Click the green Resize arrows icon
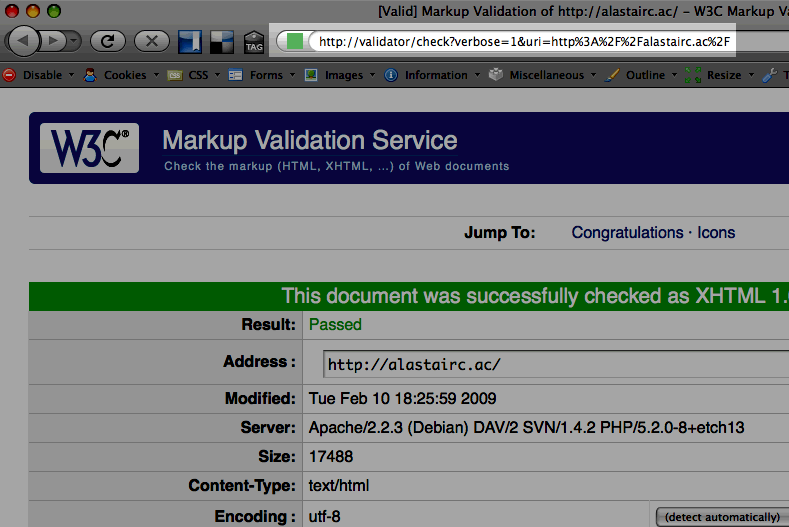This screenshot has width=789, height=527. click(693, 75)
